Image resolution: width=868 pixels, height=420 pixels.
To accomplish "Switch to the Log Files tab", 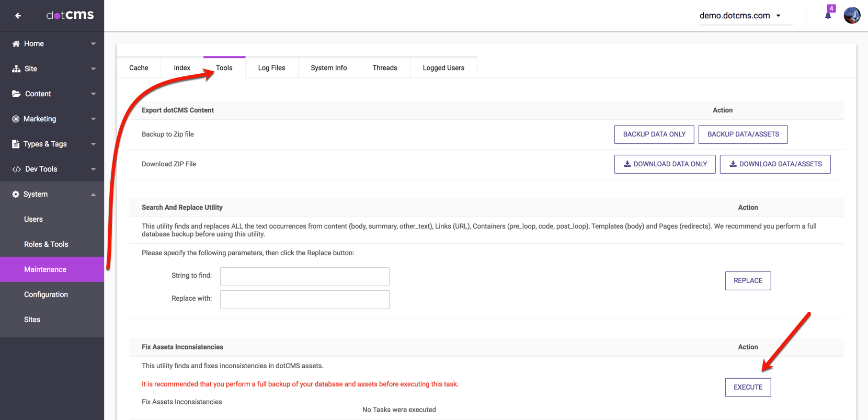I will pos(271,67).
